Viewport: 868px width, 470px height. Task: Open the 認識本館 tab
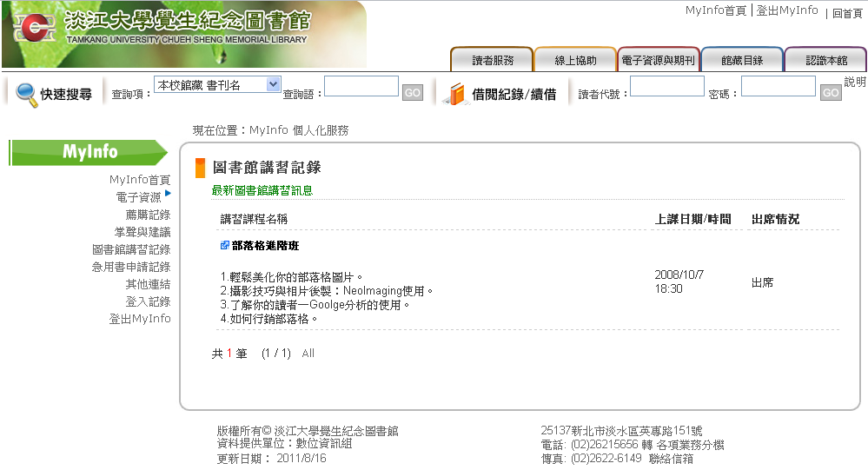point(825,60)
